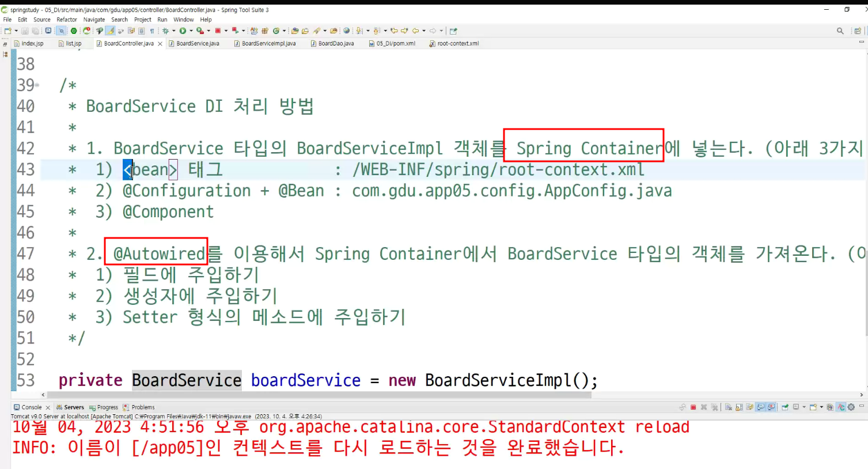Screen dimensions: 868x469
Task: Click the Console settings gear icon
Action: [x=851, y=407]
